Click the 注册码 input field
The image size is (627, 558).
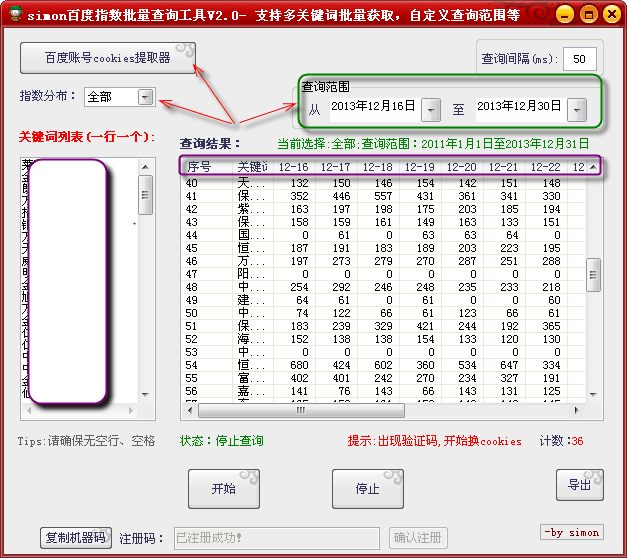276,538
